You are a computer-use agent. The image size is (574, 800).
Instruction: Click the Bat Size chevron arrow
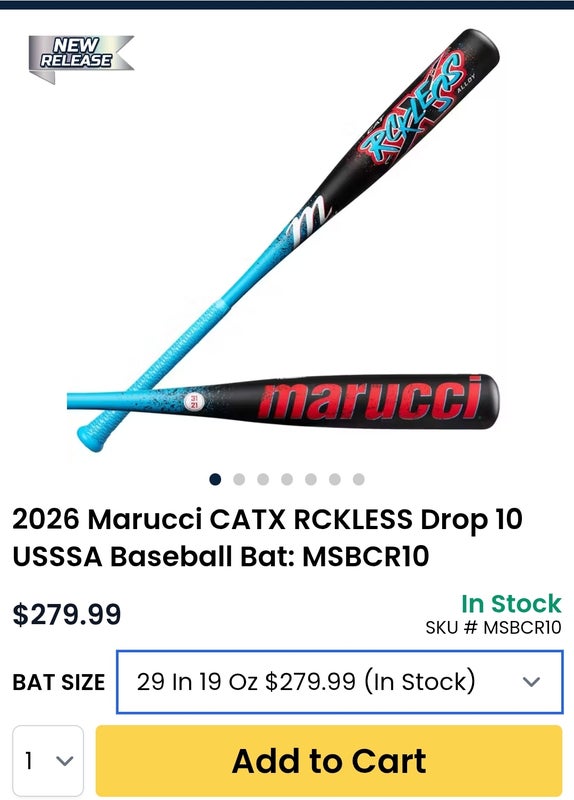click(x=531, y=682)
